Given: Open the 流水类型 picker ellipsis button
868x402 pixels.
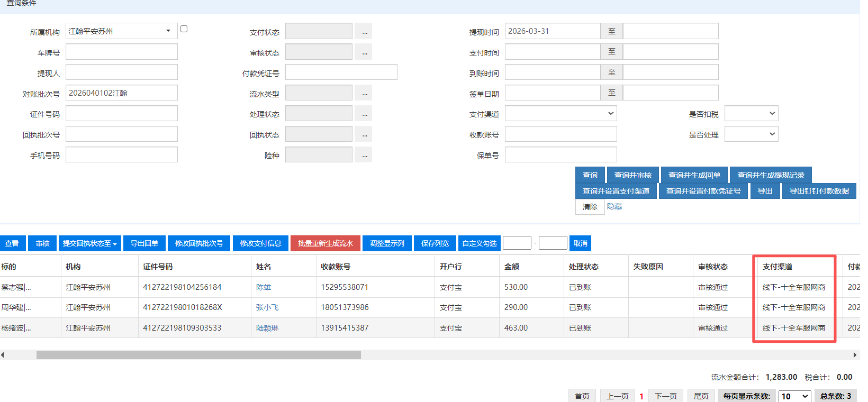Looking at the screenshot, I should point(363,93).
